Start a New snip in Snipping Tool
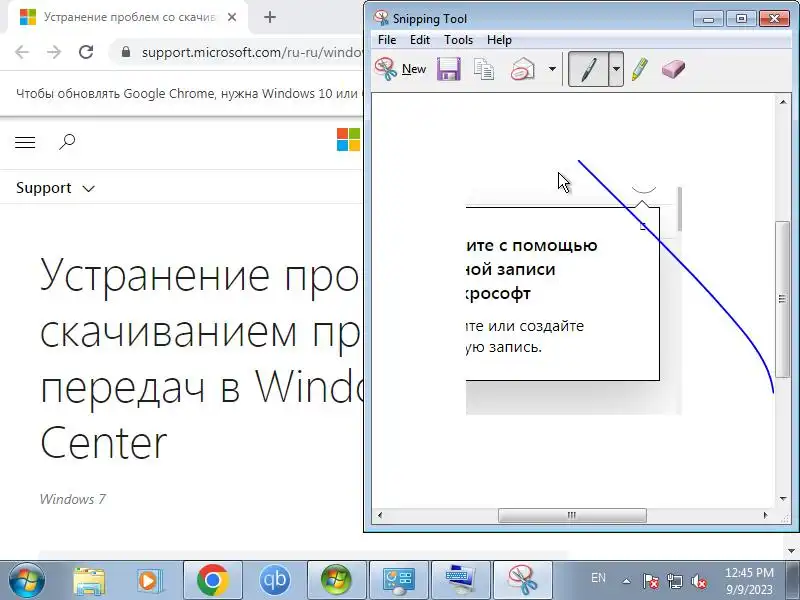800x600 pixels. click(x=401, y=69)
